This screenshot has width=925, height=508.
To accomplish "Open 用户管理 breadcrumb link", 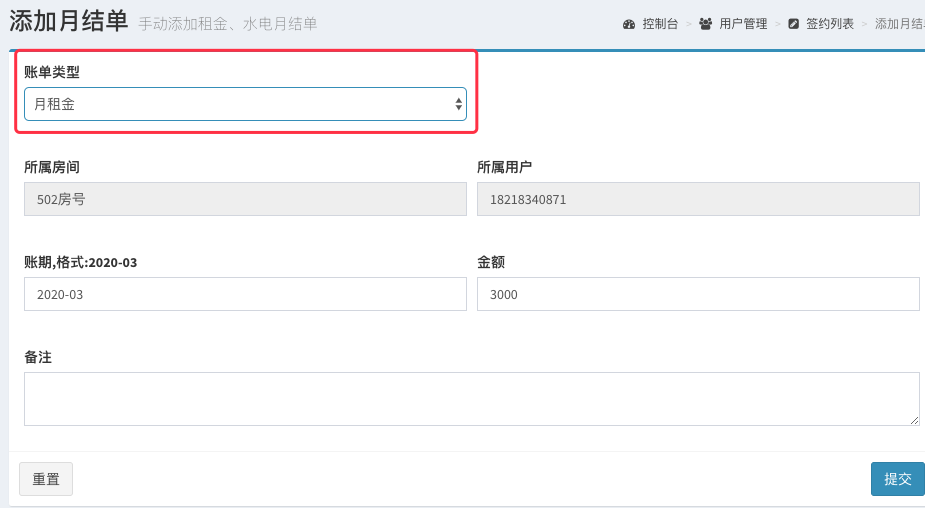I will 743,24.
